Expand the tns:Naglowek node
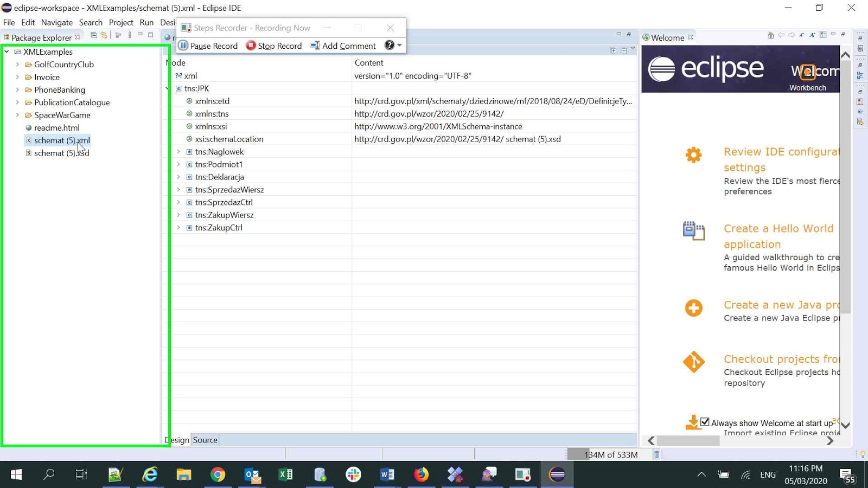Image resolution: width=868 pixels, height=488 pixels. pos(179,152)
